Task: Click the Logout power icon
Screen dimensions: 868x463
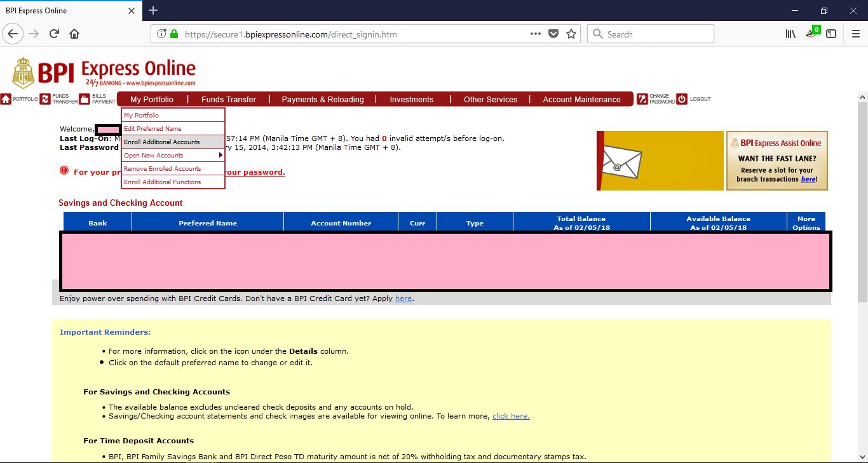Action: [681, 99]
